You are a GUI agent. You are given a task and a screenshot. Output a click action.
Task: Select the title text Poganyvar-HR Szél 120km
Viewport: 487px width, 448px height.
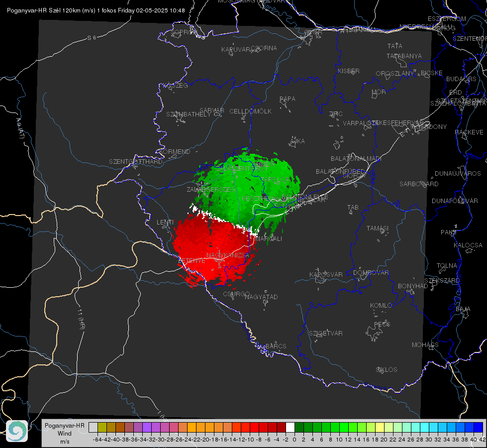click(x=44, y=10)
